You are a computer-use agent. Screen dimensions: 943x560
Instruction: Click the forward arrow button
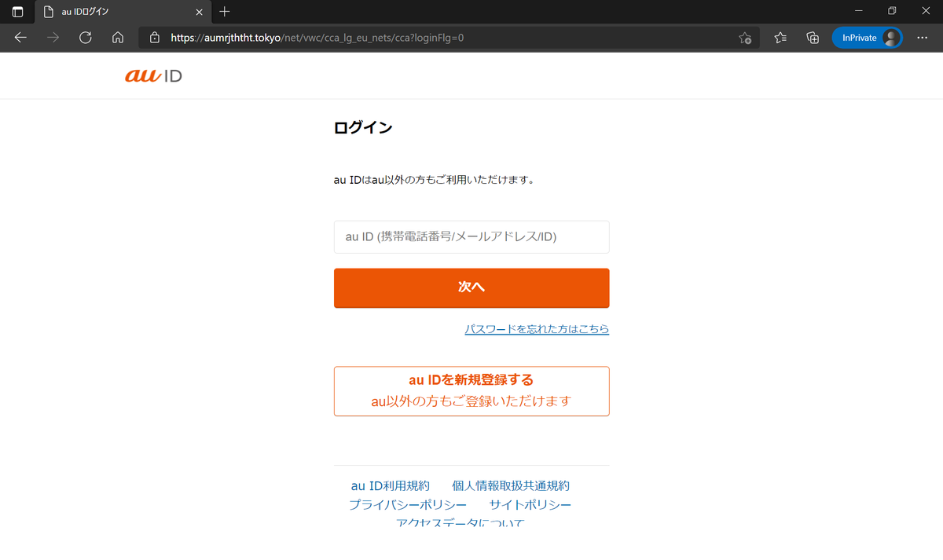point(53,38)
